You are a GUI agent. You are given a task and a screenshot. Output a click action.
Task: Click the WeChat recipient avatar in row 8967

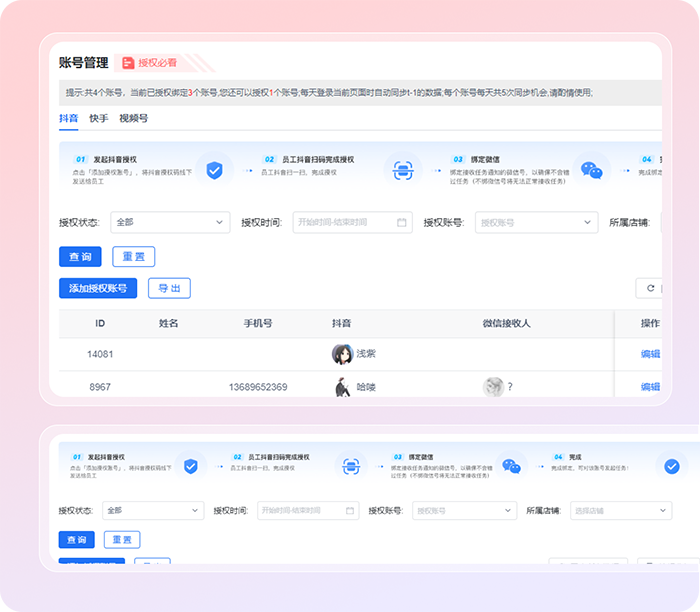[x=492, y=387]
